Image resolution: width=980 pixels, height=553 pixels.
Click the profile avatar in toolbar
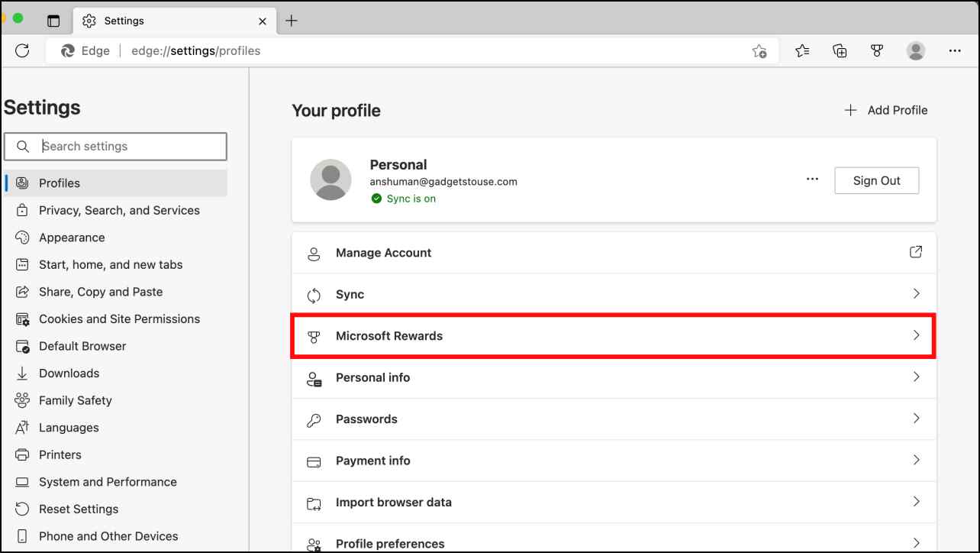click(x=916, y=50)
